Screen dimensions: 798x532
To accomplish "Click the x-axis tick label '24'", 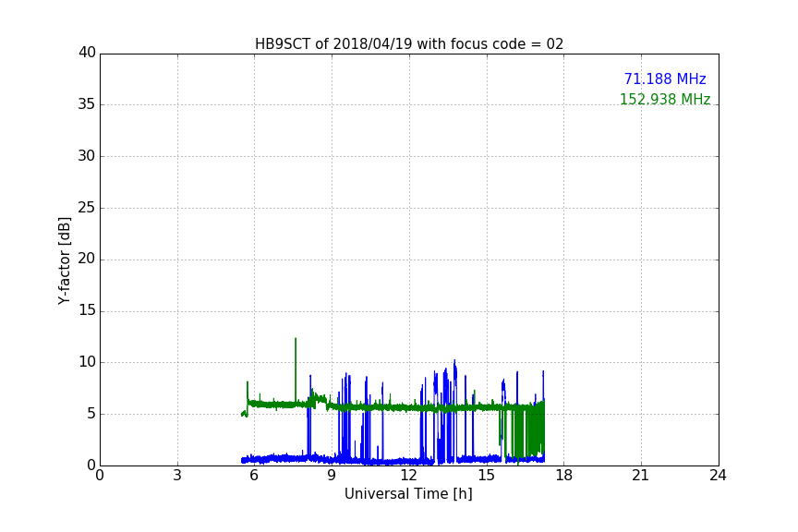I will [718, 476].
